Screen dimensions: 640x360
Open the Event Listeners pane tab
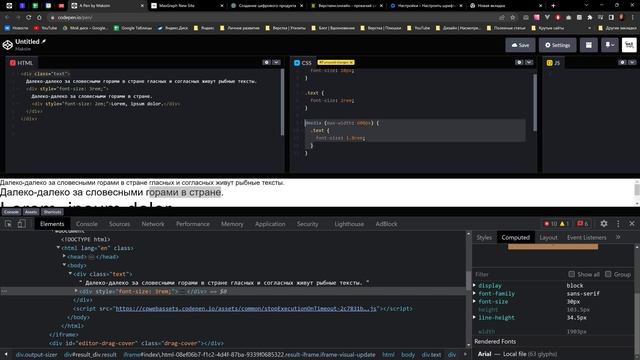tap(586, 238)
